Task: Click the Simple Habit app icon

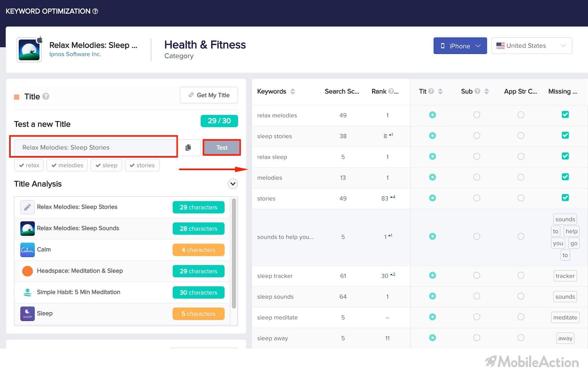Action: pyautogui.click(x=28, y=292)
